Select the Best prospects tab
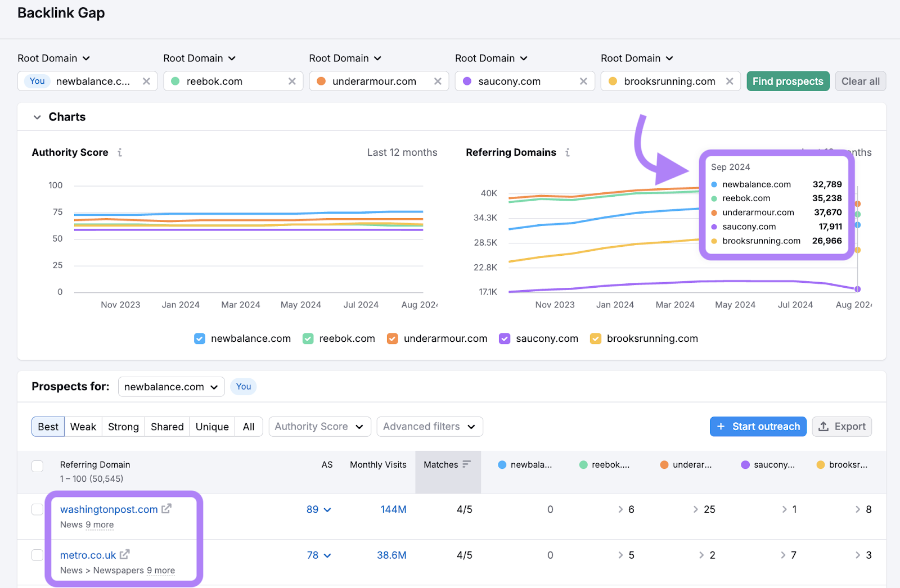 (48, 427)
